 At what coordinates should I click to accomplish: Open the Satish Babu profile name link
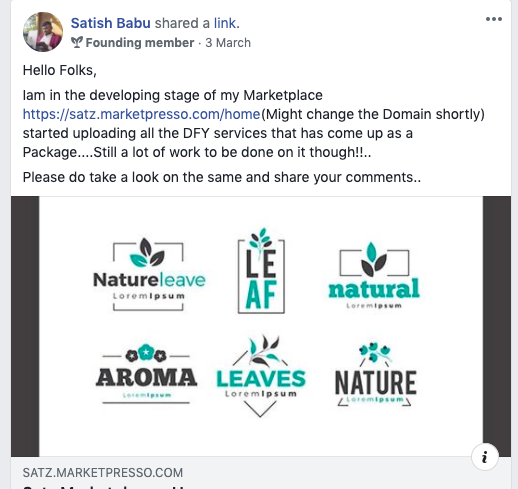point(111,23)
